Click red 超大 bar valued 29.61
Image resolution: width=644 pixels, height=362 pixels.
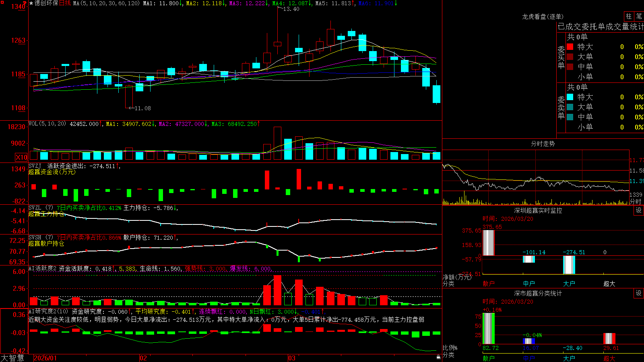(x=609, y=338)
